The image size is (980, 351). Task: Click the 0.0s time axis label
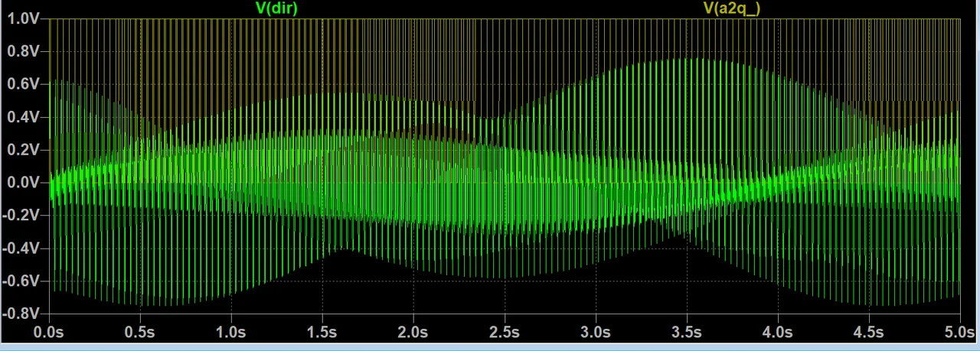click(49, 333)
